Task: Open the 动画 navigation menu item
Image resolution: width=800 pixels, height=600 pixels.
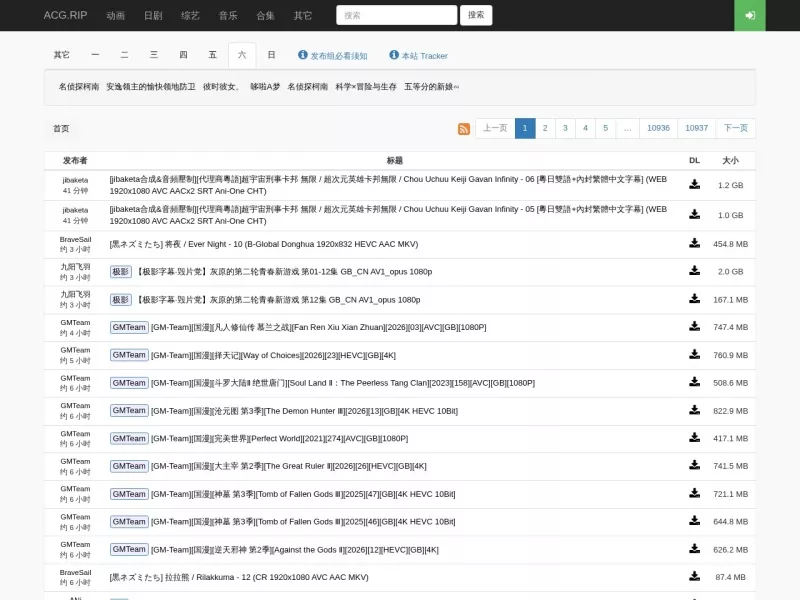Action: [x=115, y=15]
